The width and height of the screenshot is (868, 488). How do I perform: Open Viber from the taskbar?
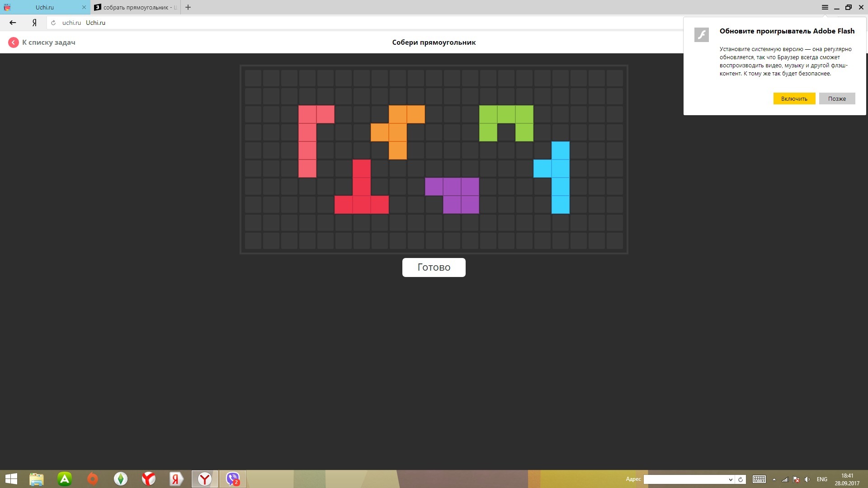233,479
